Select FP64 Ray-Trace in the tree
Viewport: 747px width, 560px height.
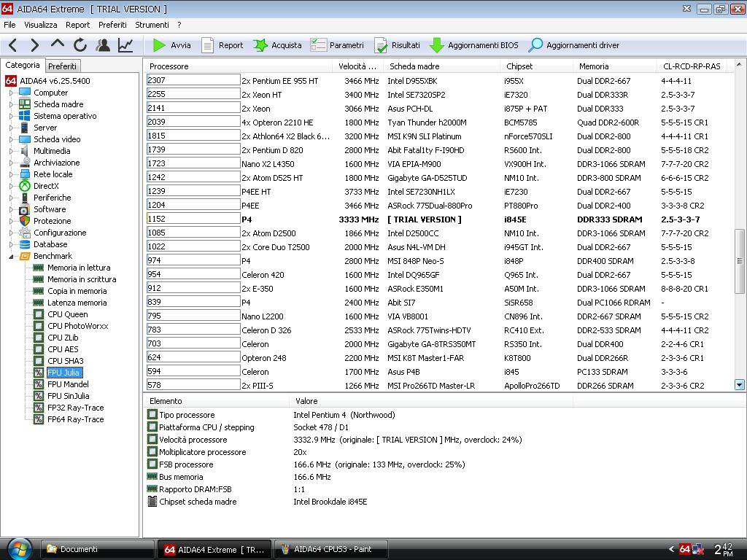(x=75, y=419)
